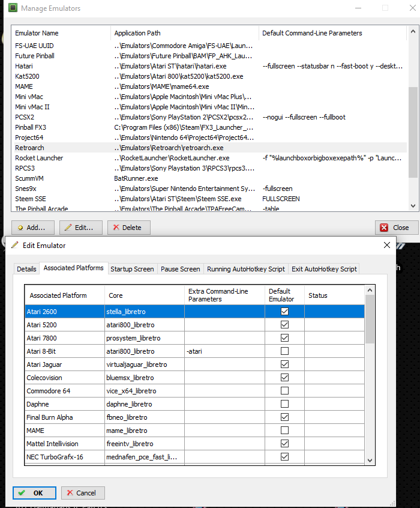Select the PCSX2 emulator row
Viewport: 420px width, 508px height.
(x=211, y=117)
